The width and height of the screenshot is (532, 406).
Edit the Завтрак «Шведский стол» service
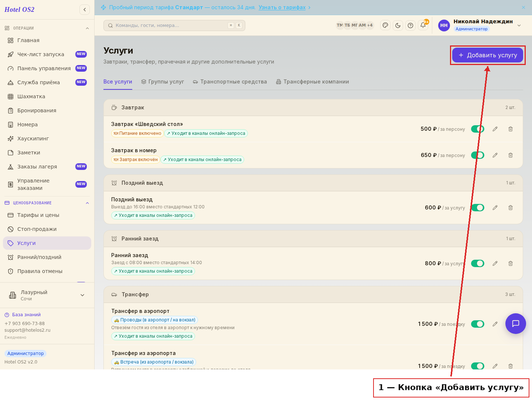pyautogui.click(x=495, y=129)
